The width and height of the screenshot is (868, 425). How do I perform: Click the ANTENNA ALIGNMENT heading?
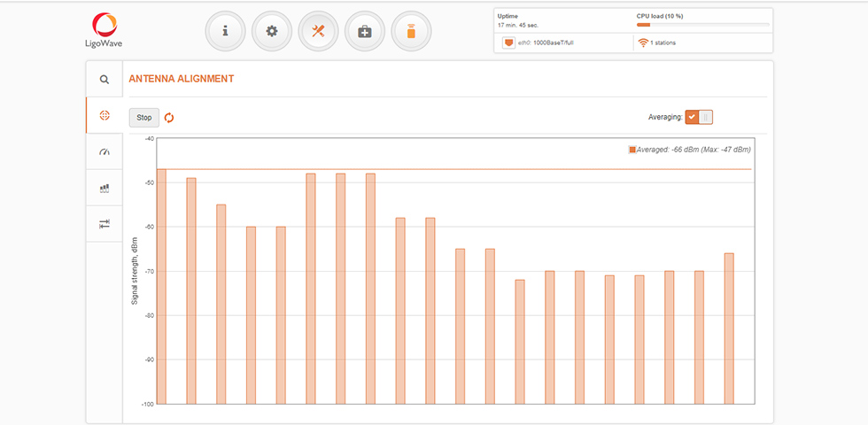[x=181, y=79]
